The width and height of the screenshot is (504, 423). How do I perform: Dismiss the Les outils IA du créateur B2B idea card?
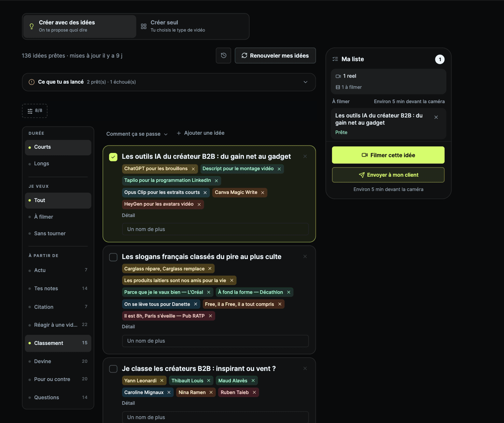click(x=305, y=156)
